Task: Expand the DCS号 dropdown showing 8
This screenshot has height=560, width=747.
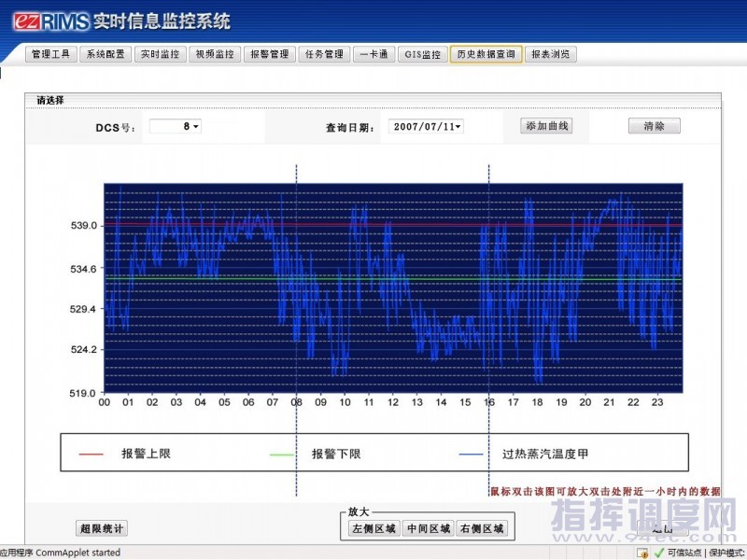Action: [x=176, y=126]
